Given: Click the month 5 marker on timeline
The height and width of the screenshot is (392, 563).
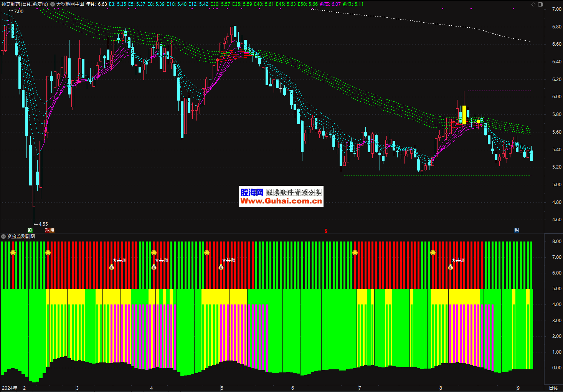Looking at the screenshot, I should [222, 388].
